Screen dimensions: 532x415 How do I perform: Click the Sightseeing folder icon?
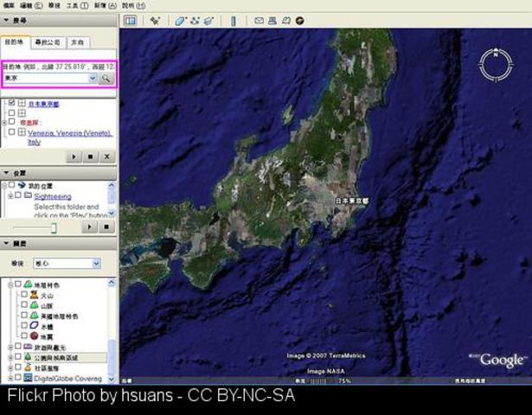pyautogui.click(x=29, y=195)
